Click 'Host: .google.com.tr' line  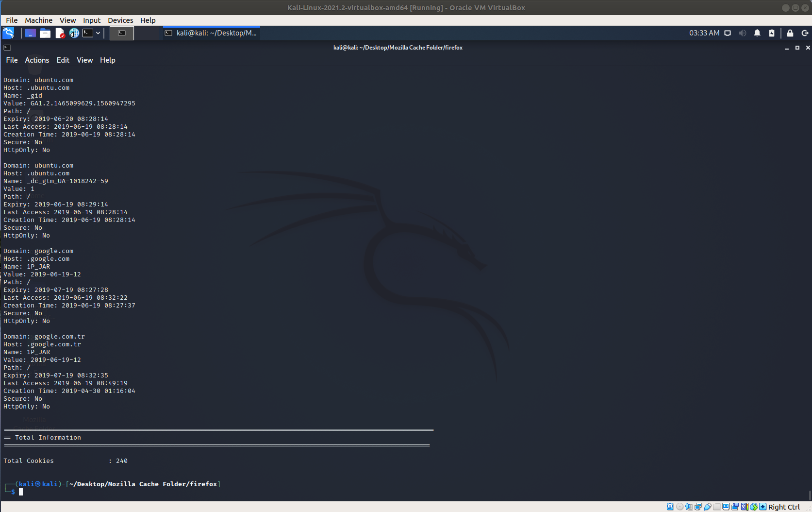coord(42,344)
